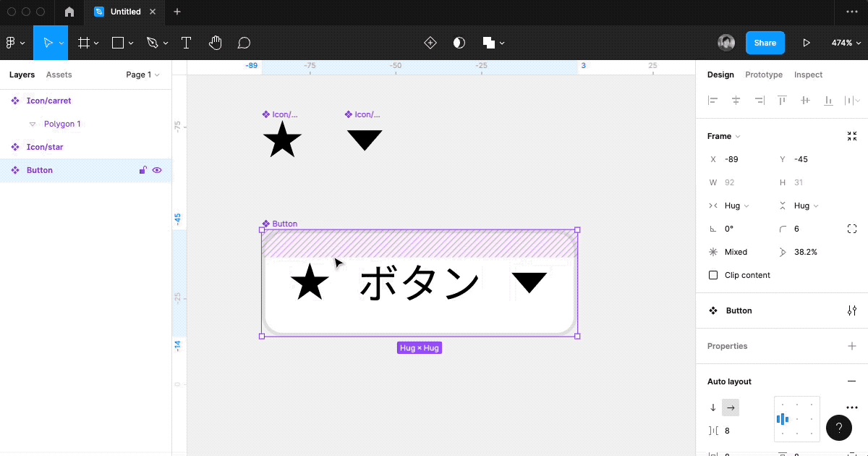The image size is (868, 456).
Task: Open the Comment tool
Action: (x=243, y=42)
